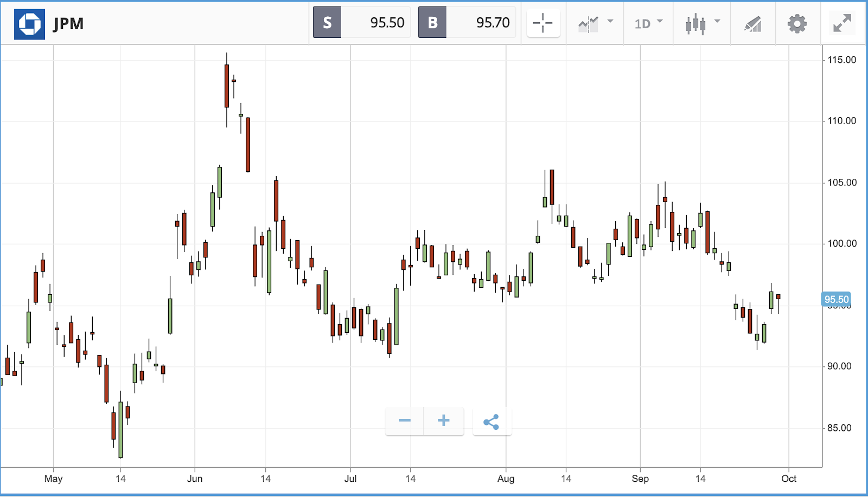Share the chart via share icon
868x497 pixels.
(492, 422)
